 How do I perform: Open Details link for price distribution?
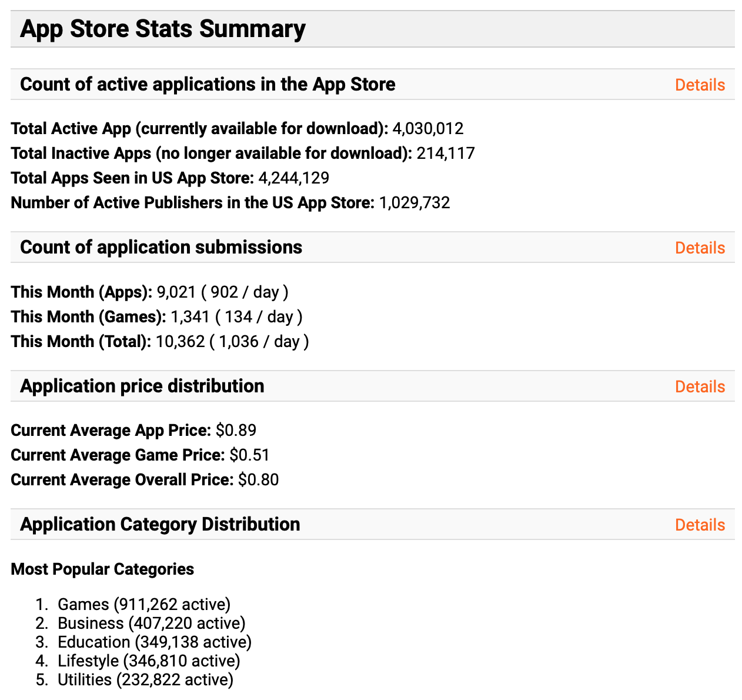(700, 386)
